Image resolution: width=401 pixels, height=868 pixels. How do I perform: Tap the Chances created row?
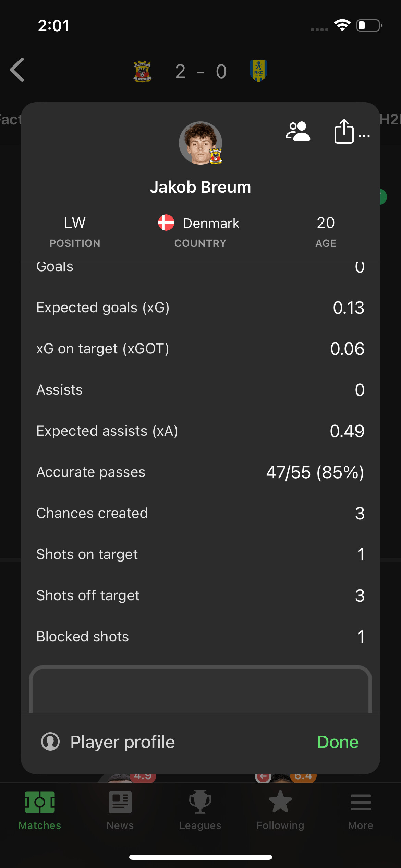click(200, 514)
